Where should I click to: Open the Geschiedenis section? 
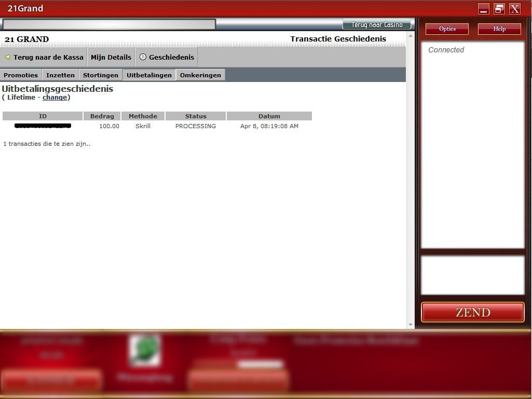point(167,57)
